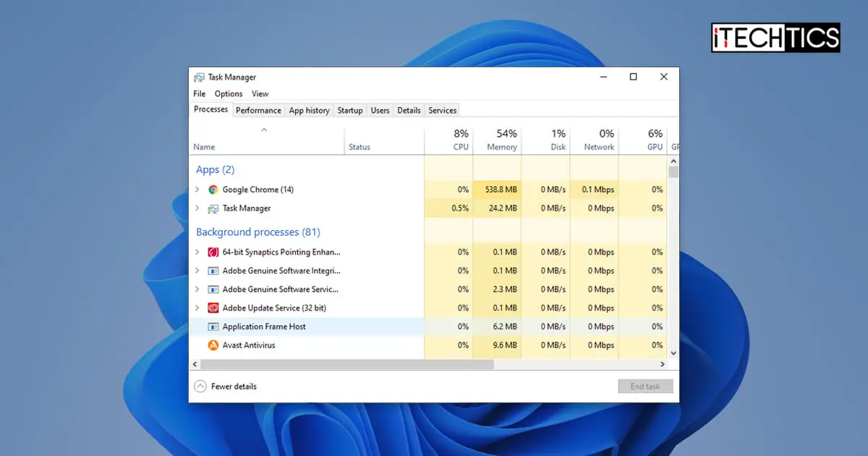Minimize the Task Manager window
868x456 pixels.
coord(603,77)
